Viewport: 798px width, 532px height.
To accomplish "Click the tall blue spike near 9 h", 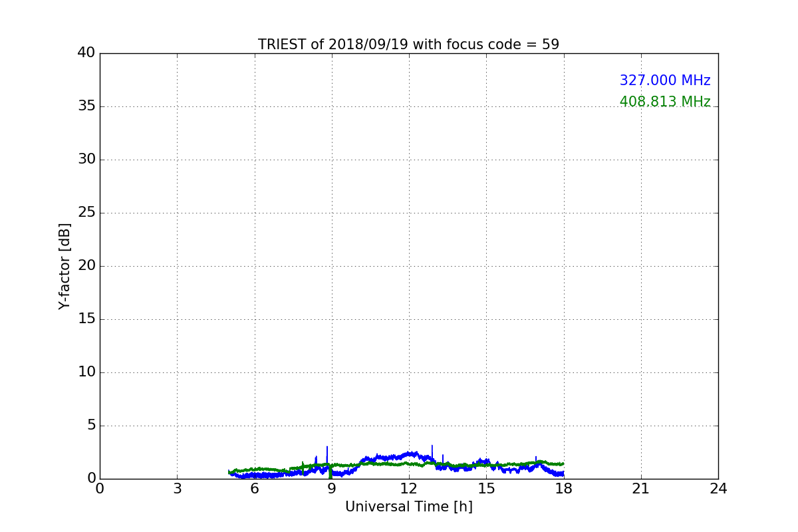I will (x=327, y=456).
